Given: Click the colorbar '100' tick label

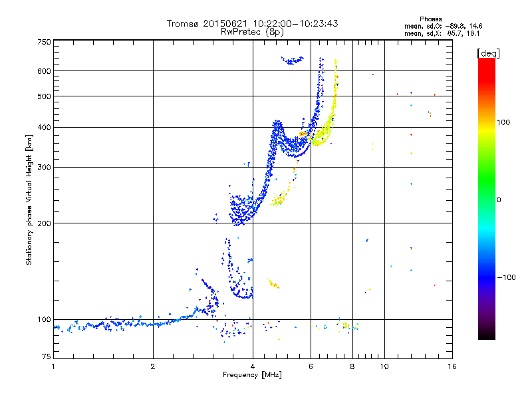Looking at the screenshot, I should [503, 122].
